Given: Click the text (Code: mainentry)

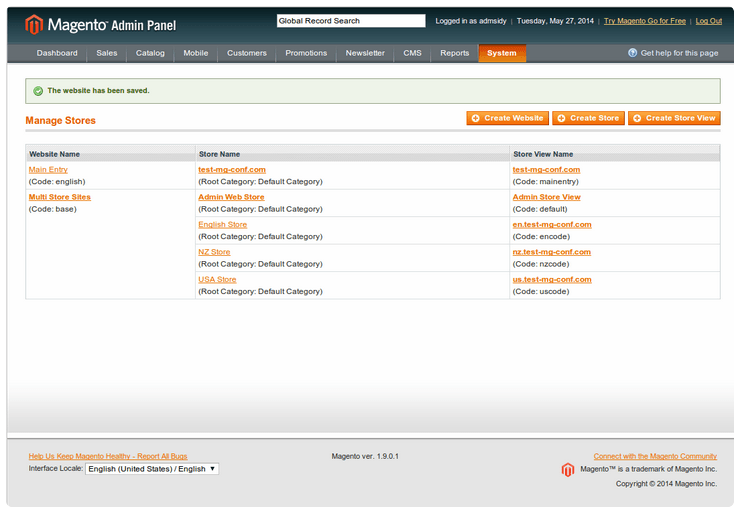Looking at the screenshot, I should tap(545, 181).
